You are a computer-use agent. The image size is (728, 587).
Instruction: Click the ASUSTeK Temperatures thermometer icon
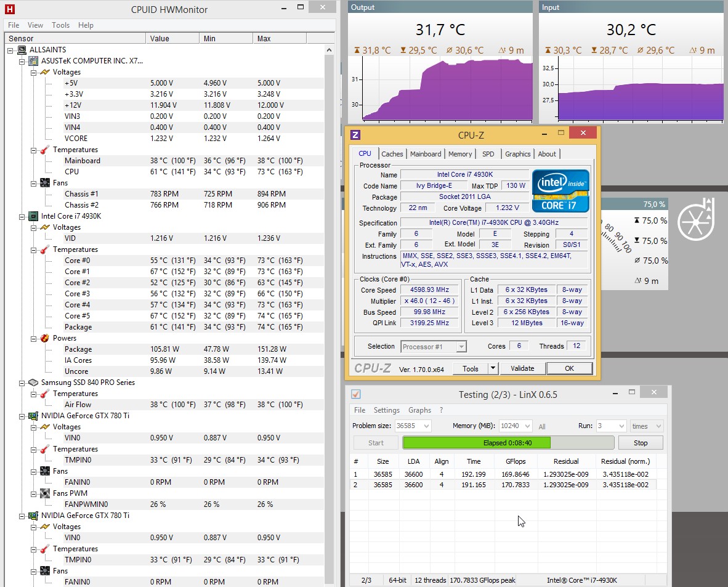click(x=44, y=150)
